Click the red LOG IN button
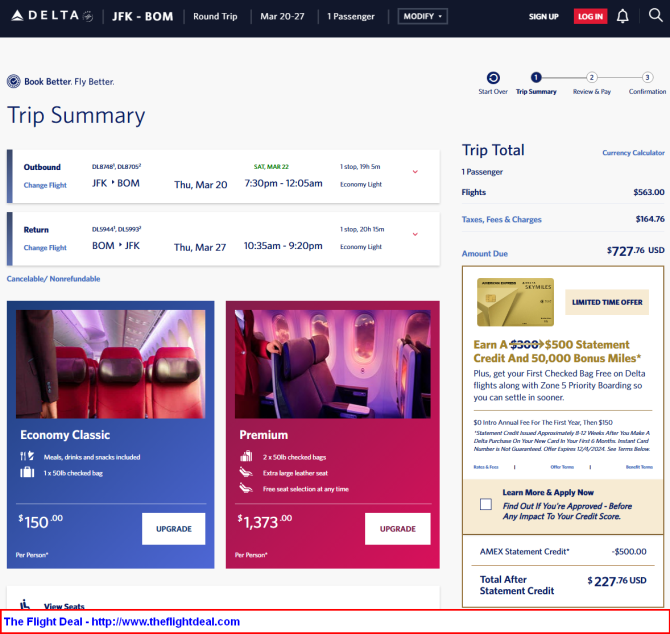The width and height of the screenshot is (670, 634). (590, 17)
